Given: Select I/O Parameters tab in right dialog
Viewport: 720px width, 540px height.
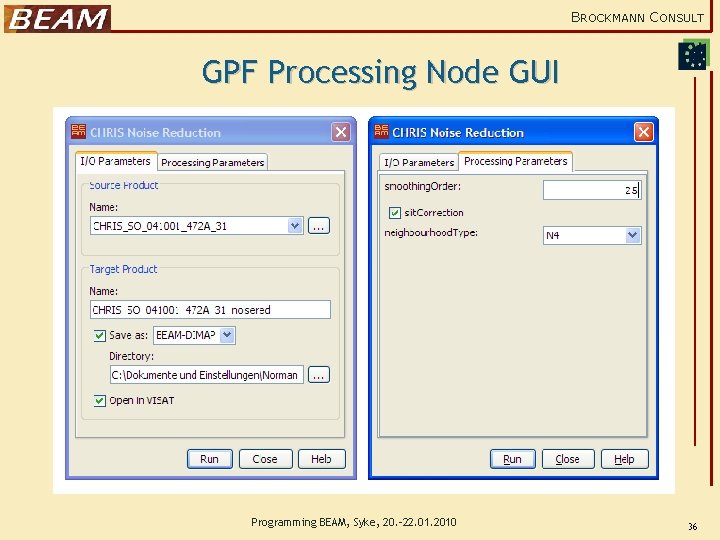Looking at the screenshot, I should pos(419,163).
